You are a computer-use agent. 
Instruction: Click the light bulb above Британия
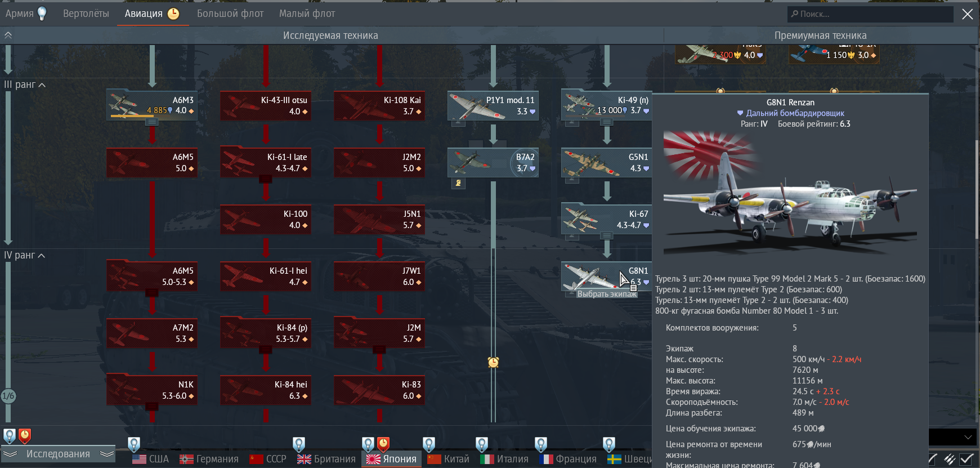click(299, 444)
